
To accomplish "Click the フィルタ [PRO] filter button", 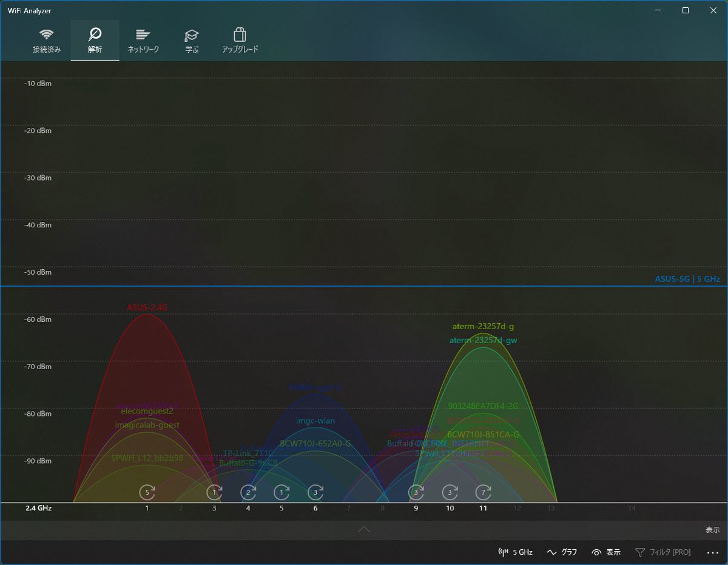I will (662, 552).
